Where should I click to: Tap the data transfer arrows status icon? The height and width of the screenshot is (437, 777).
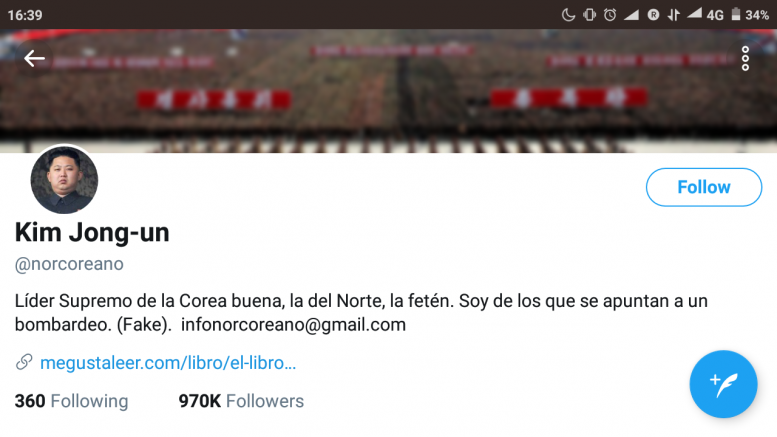673,15
